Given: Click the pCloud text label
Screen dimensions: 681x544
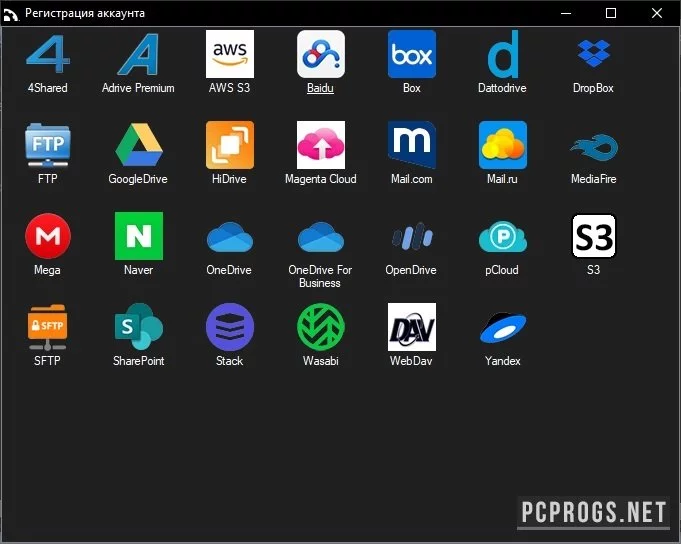Looking at the screenshot, I should (x=502, y=270).
